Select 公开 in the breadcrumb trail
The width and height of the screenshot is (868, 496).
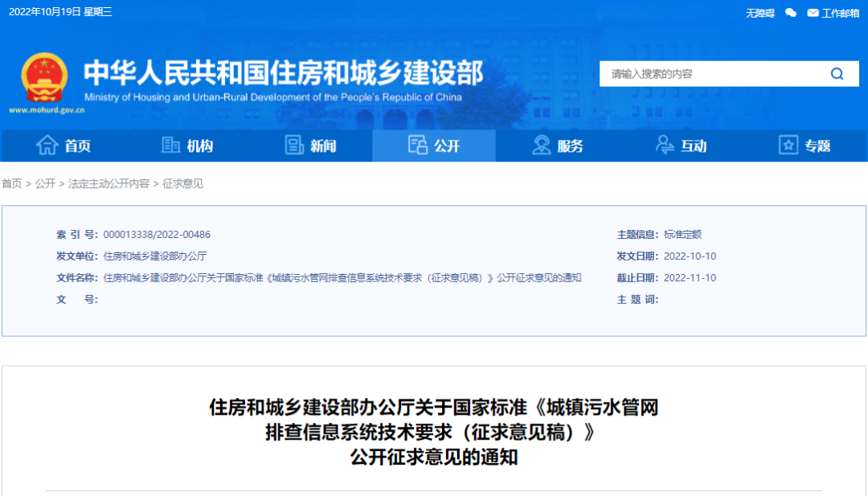tap(45, 184)
